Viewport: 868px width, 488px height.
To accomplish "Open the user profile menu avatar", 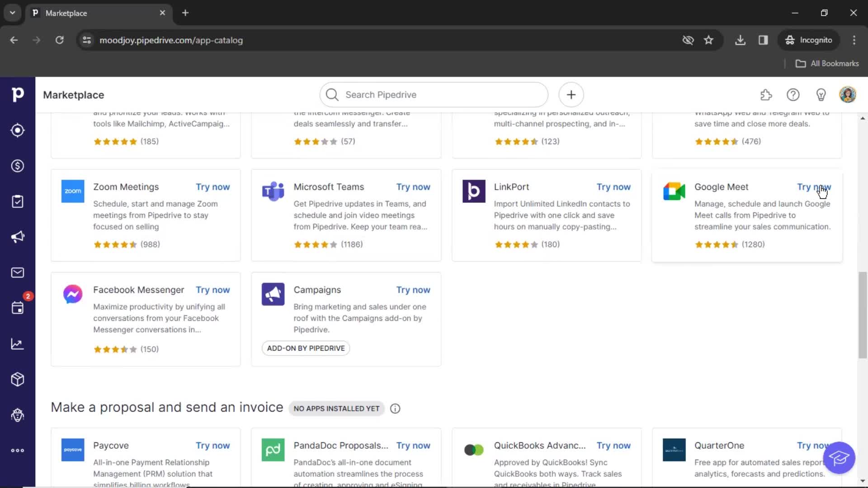I will click(x=848, y=95).
